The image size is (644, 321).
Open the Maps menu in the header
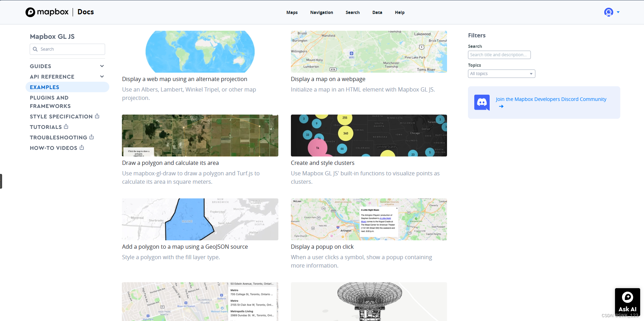click(292, 13)
